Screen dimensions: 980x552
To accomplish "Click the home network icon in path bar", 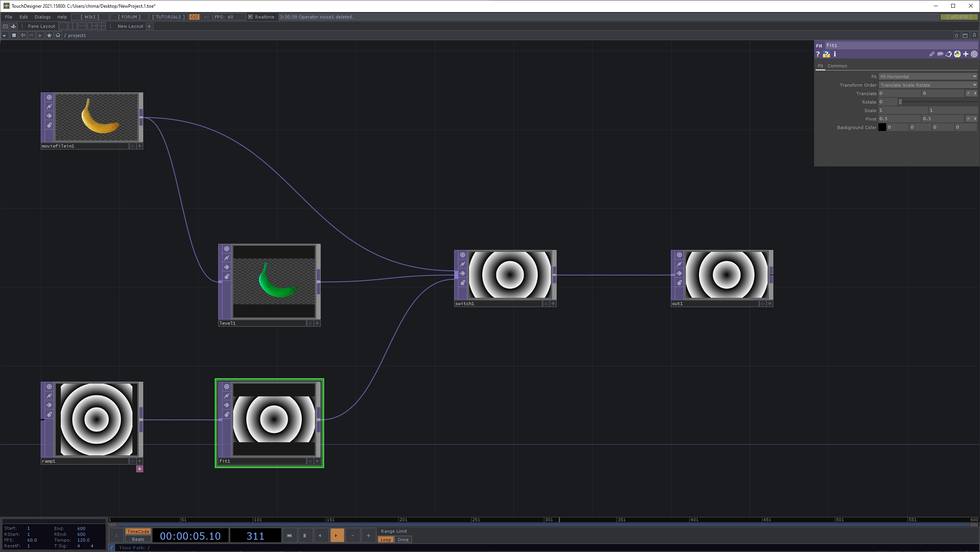I will click(58, 35).
